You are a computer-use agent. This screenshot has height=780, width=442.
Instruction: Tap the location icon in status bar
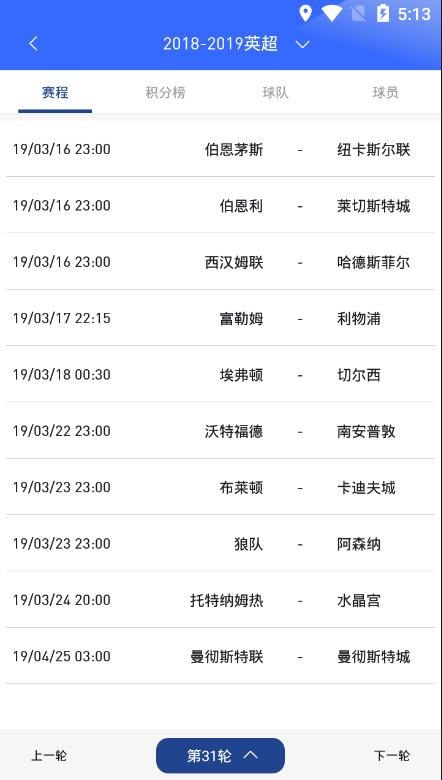[x=305, y=14]
